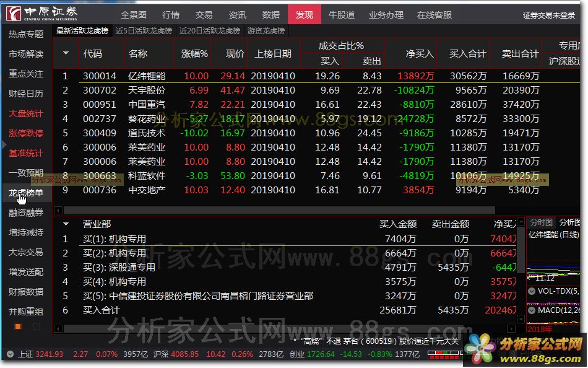Click the left scroll arrow under the 营业部 table

[x=58, y=328]
